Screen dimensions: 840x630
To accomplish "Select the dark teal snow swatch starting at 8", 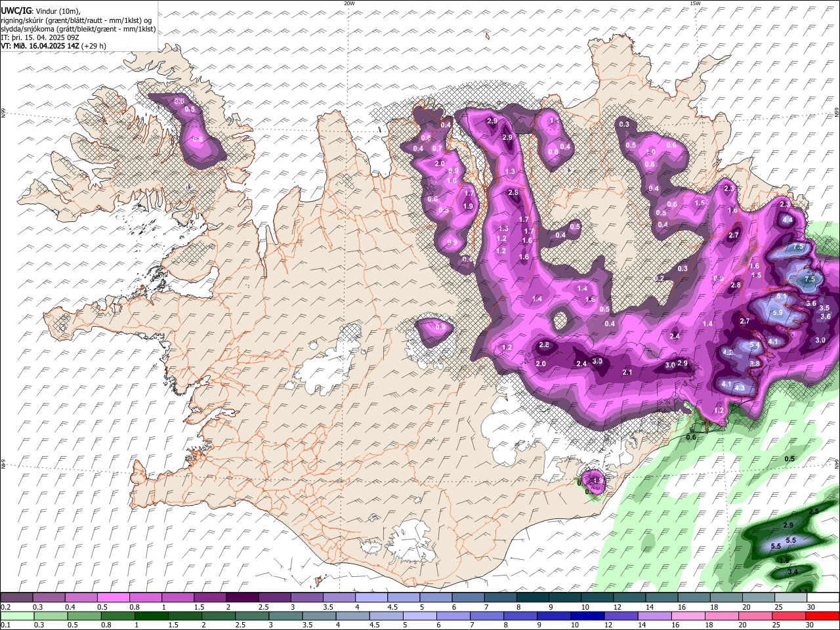I will point(532,598).
